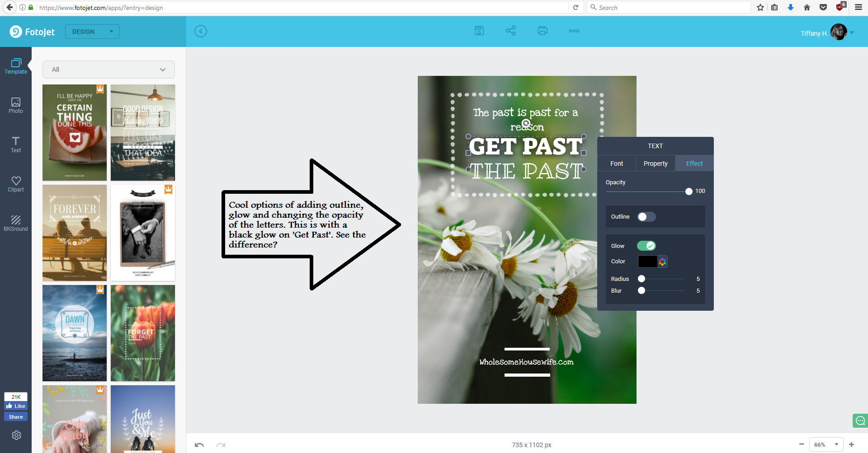
Task: Share the design using share icon
Action: click(x=511, y=31)
